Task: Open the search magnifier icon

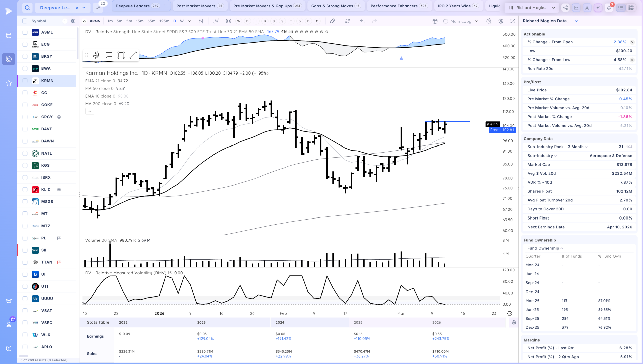Action: tap(27, 8)
